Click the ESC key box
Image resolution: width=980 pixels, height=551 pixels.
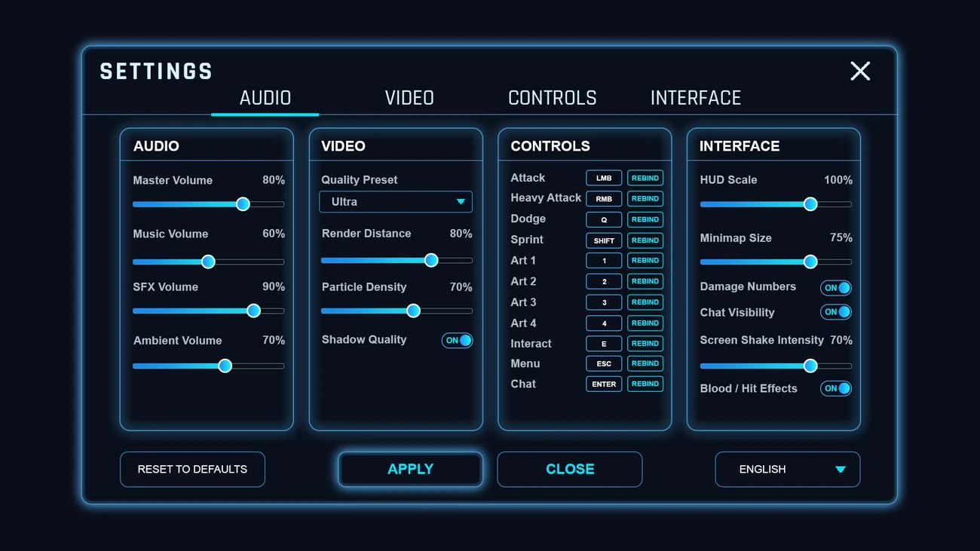pos(604,363)
